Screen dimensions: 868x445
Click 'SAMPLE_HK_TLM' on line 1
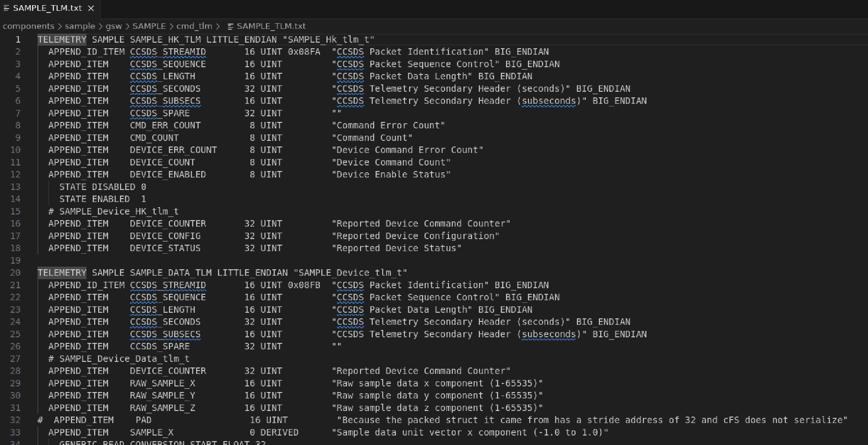point(165,40)
